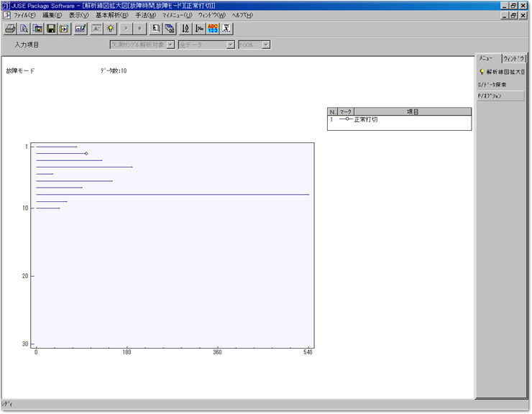Open the ファイル(F) menu

(x=24, y=15)
